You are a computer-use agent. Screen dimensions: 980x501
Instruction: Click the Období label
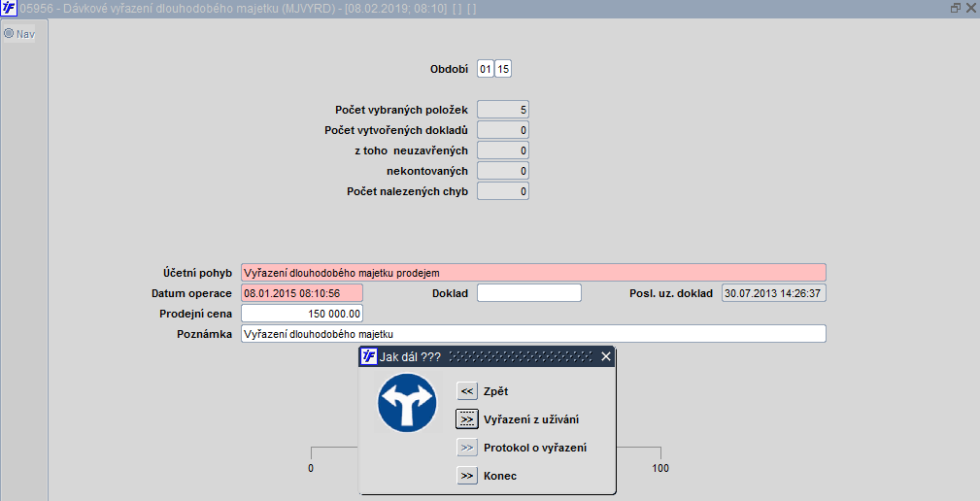(449, 69)
